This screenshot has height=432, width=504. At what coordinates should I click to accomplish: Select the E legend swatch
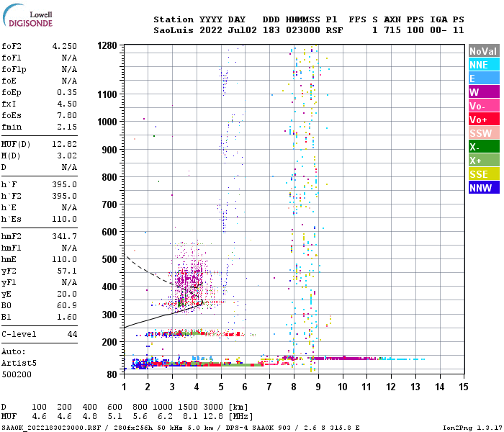(484, 78)
